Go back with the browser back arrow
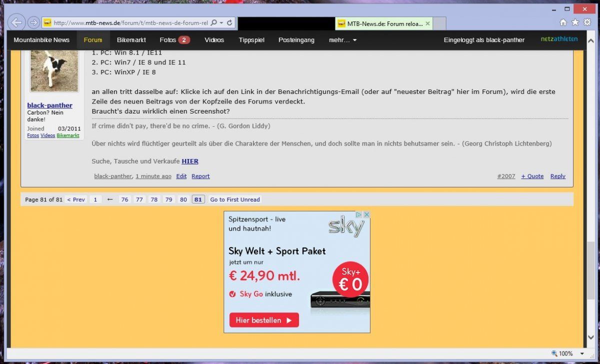Image resolution: width=600 pixels, height=364 pixels. [17, 22]
